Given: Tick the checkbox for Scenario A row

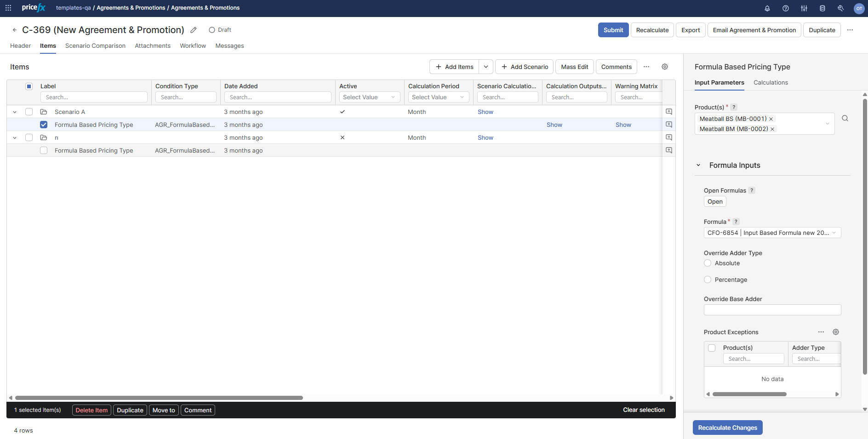Looking at the screenshot, I should coord(29,112).
